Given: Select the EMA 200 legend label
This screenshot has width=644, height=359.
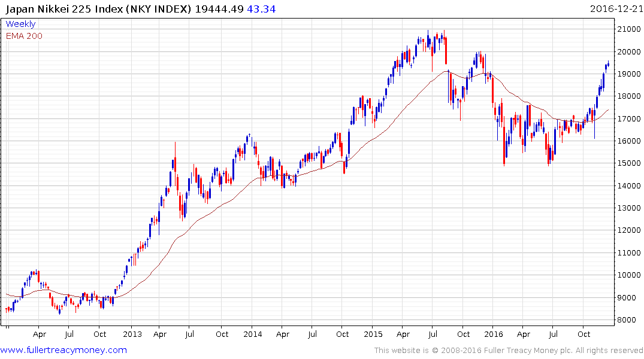Looking at the screenshot, I should click(x=24, y=36).
